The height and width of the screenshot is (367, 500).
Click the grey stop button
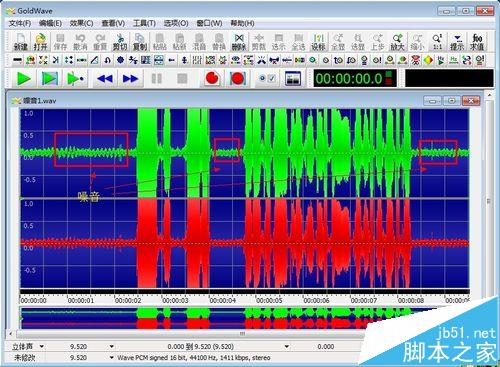(182, 79)
